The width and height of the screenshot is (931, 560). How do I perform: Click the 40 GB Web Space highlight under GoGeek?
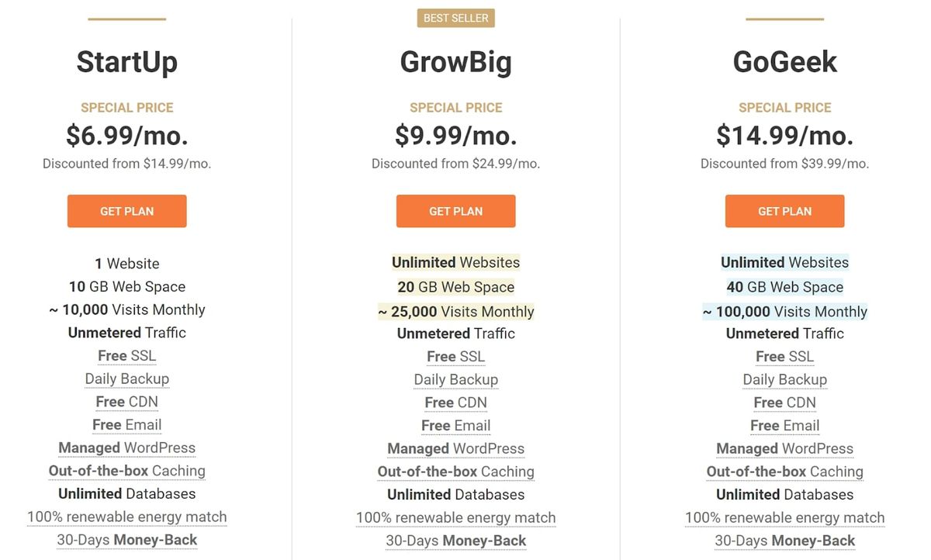pos(784,287)
